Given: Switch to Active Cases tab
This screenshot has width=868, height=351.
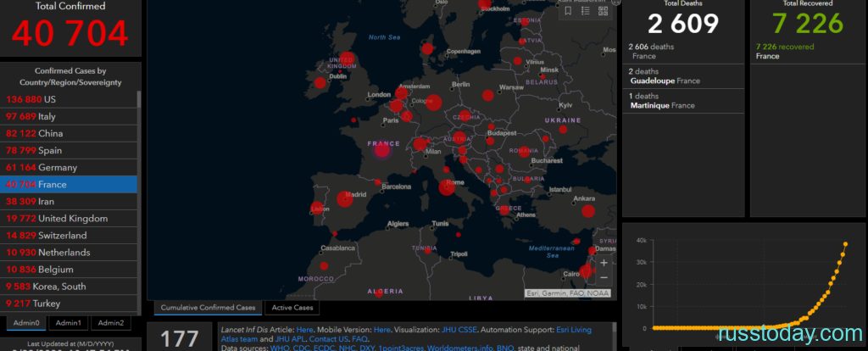Looking at the screenshot, I should click(292, 308).
